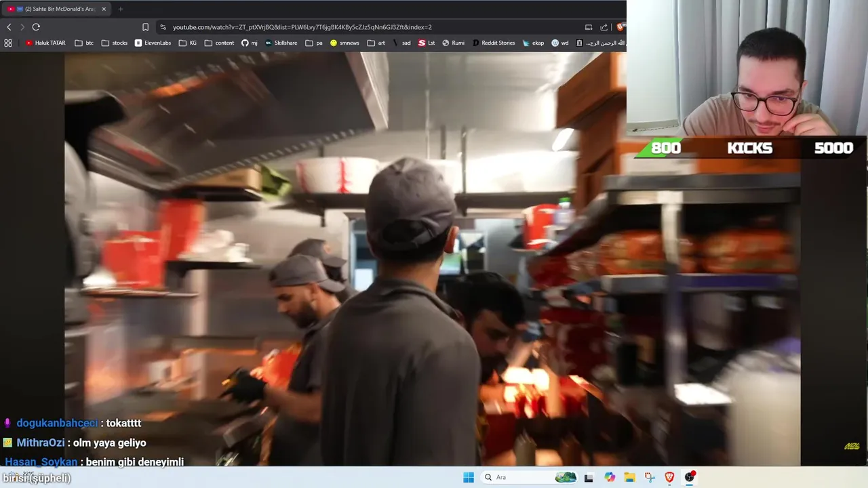Expand the art bookmarks folder
868x488 pixels.
376,43
